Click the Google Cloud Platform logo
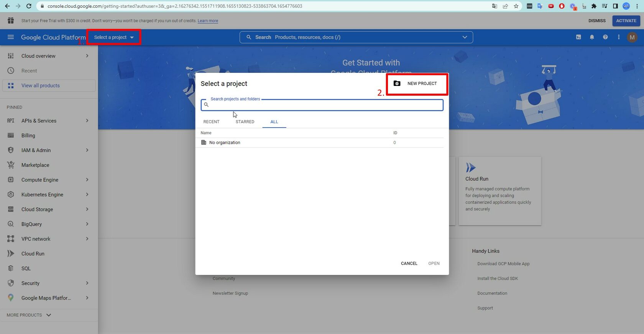This screenshot has height=334, width=644. click(x=53, y=37)
